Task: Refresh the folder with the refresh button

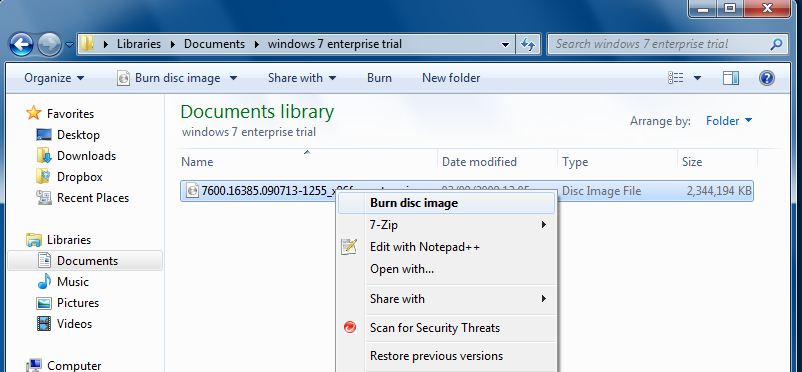Action: point(528,45)
